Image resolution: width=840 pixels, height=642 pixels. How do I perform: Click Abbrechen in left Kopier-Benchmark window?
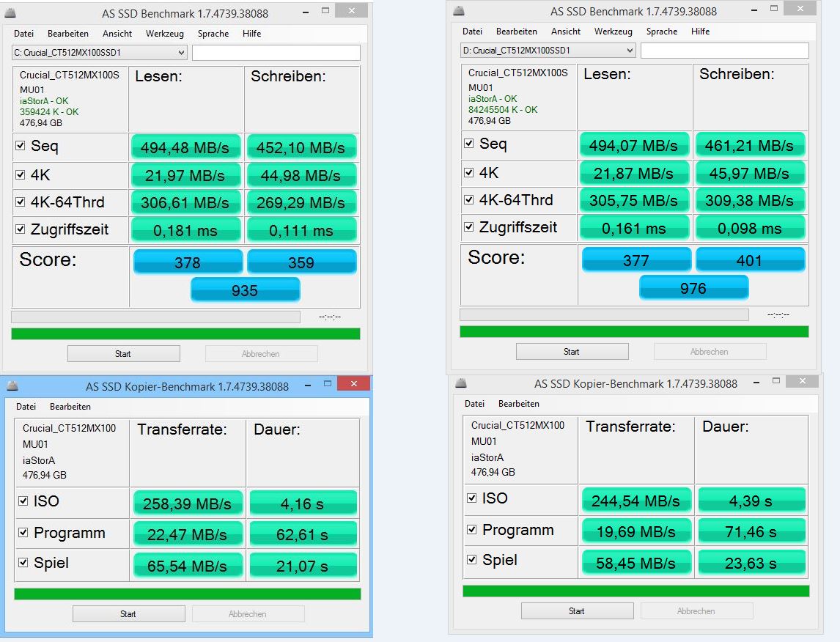pyautogui.click(x=248, y=613)
